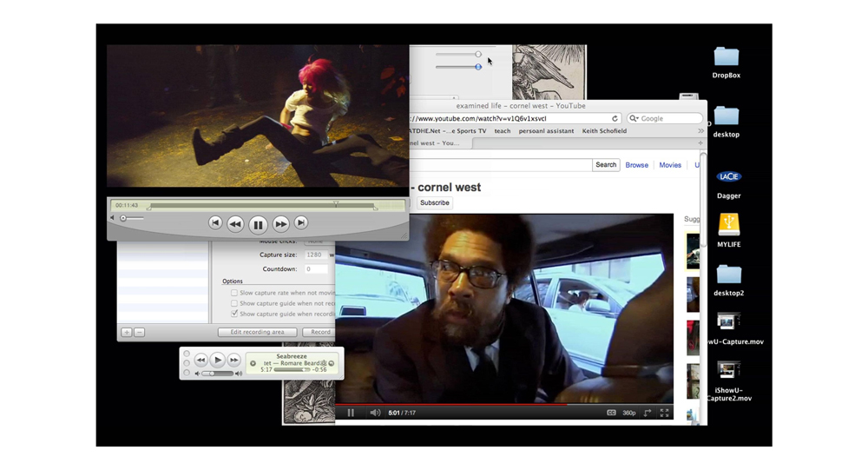Open the Browse link on YouTube
The width and height of the screenshot is (868, 470).
[x=636, y=165]
